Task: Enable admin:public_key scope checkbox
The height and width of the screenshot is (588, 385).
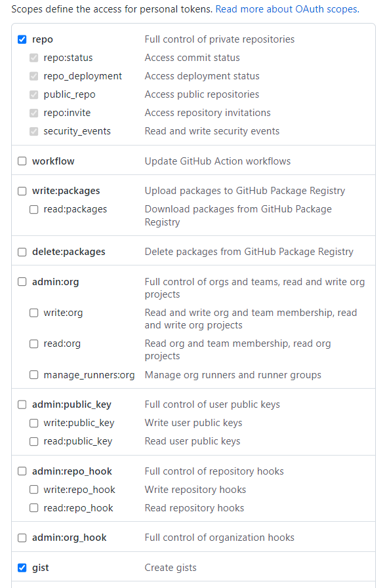Action: tap(22, 404)
